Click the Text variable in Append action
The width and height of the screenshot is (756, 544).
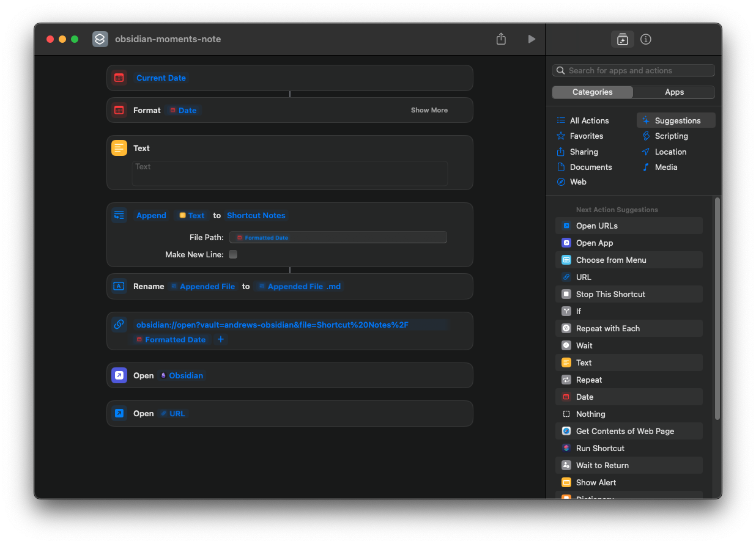pos(191,215)
